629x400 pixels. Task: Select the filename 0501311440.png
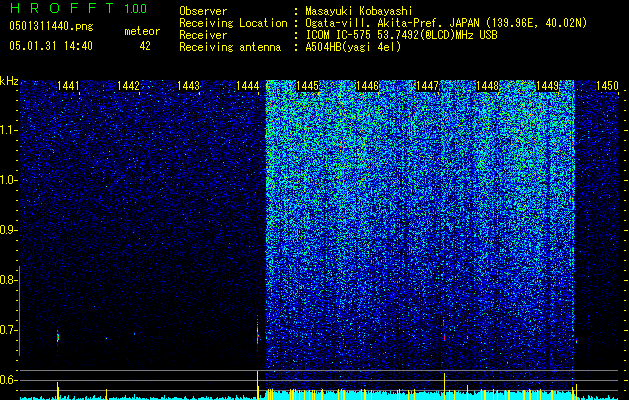pos(51,26)
